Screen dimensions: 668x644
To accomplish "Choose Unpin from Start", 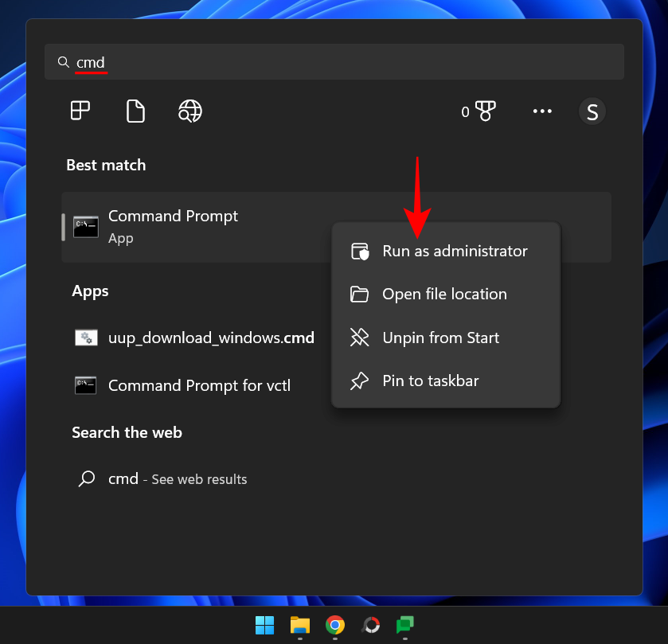I will pyautogui.click(x=446, y=338).
